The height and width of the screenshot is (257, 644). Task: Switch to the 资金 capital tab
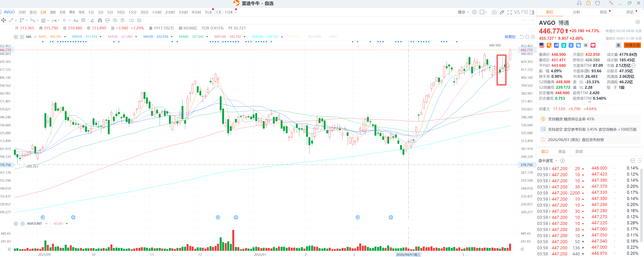[562, 151]
